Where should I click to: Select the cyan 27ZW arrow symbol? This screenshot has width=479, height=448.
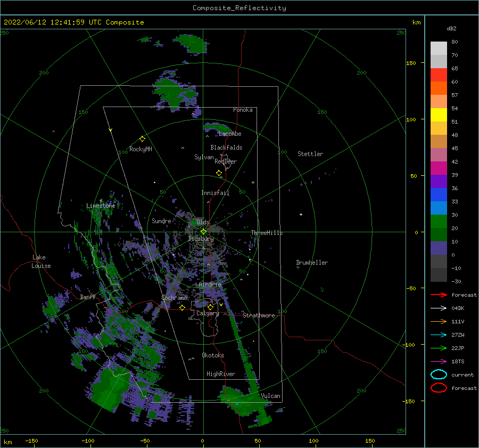(x=439, y=335)
